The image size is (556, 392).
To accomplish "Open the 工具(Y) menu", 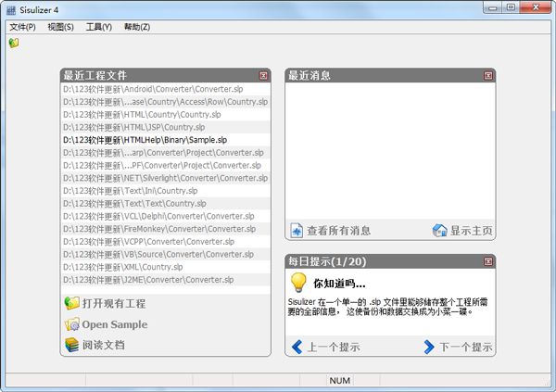I will [99, 27].
